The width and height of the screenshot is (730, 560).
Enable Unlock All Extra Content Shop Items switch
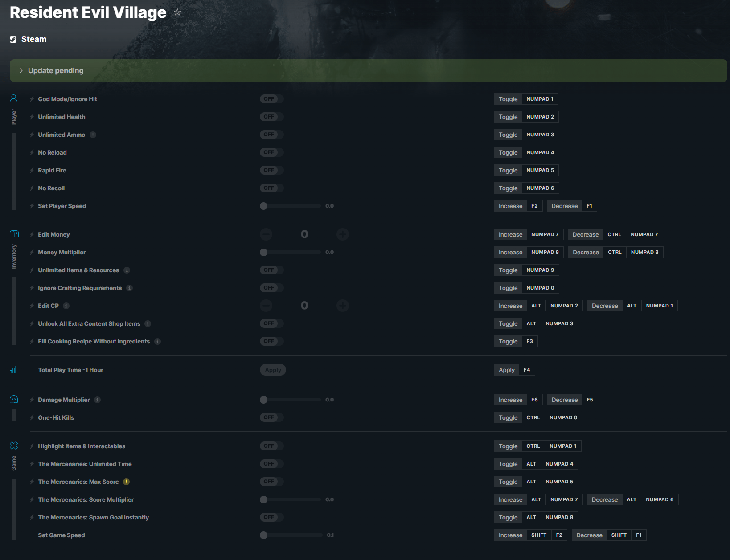point(272,323)
